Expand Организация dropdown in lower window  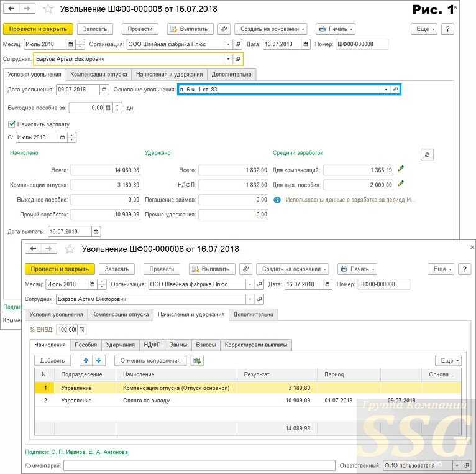tap(250, 284)
